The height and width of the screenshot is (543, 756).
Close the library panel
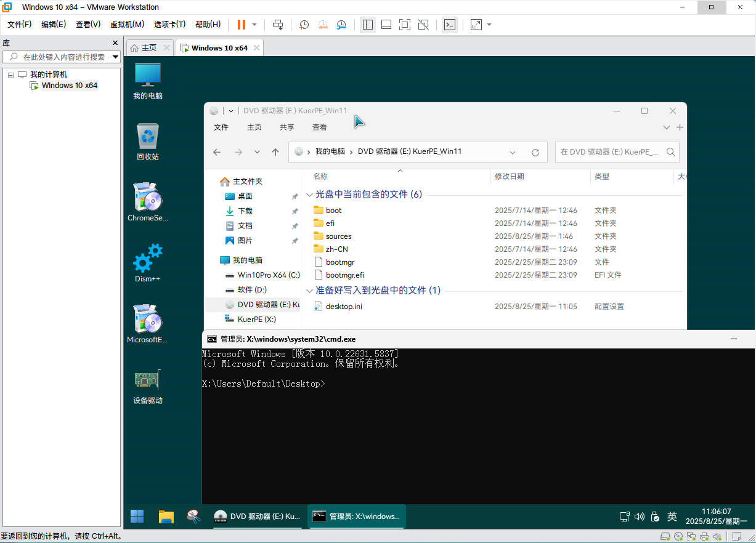click(115, 43)
